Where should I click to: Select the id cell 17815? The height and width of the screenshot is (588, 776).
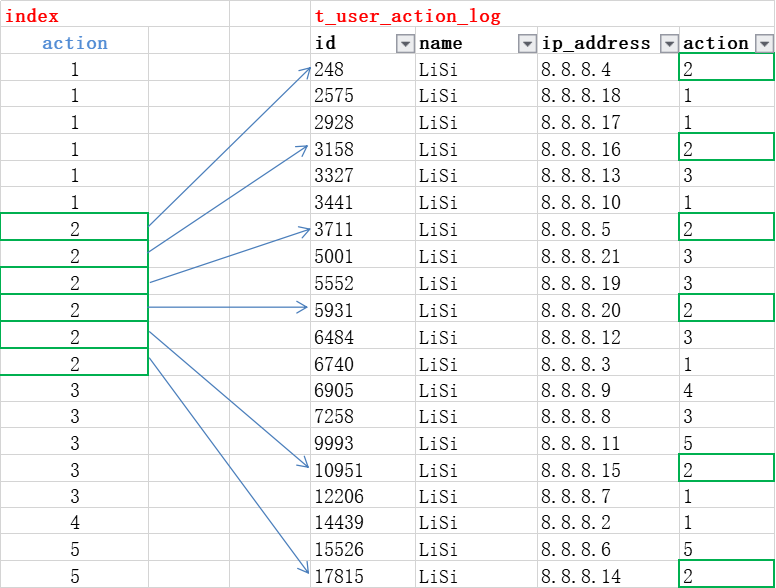point(363,575)
